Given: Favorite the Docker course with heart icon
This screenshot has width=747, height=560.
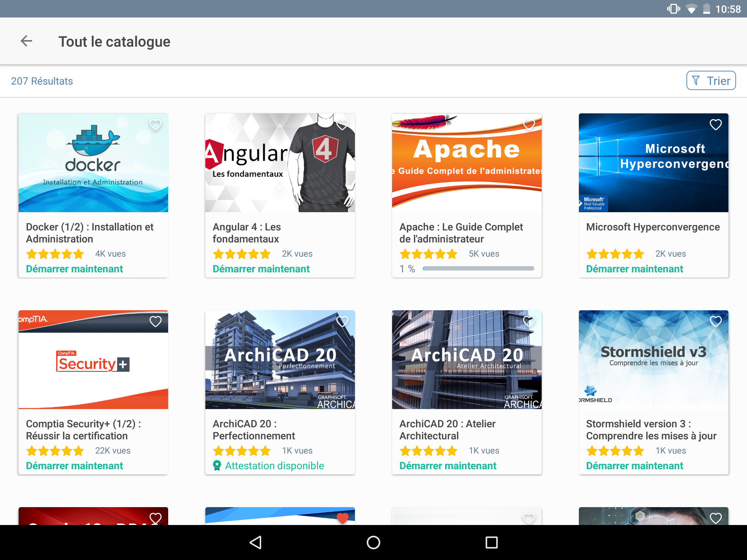Looking at the screenshot, I should (x=156, y=125).
